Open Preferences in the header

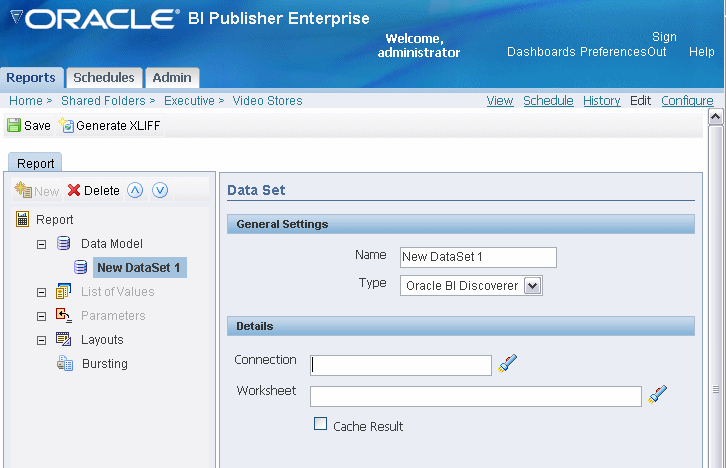613,51
